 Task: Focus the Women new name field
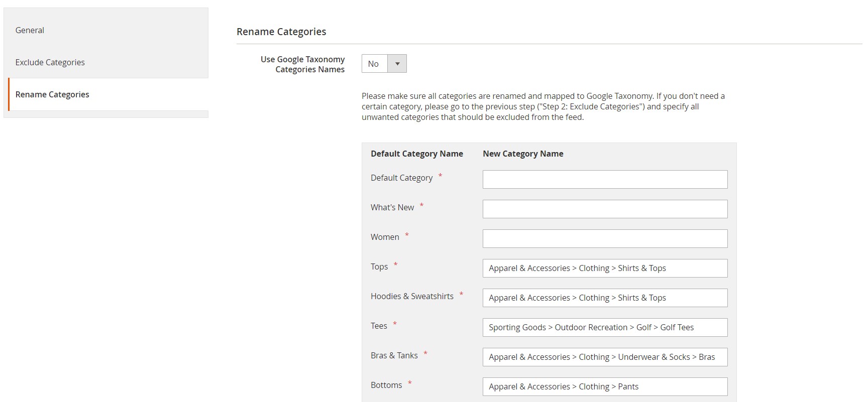[605, 238]
